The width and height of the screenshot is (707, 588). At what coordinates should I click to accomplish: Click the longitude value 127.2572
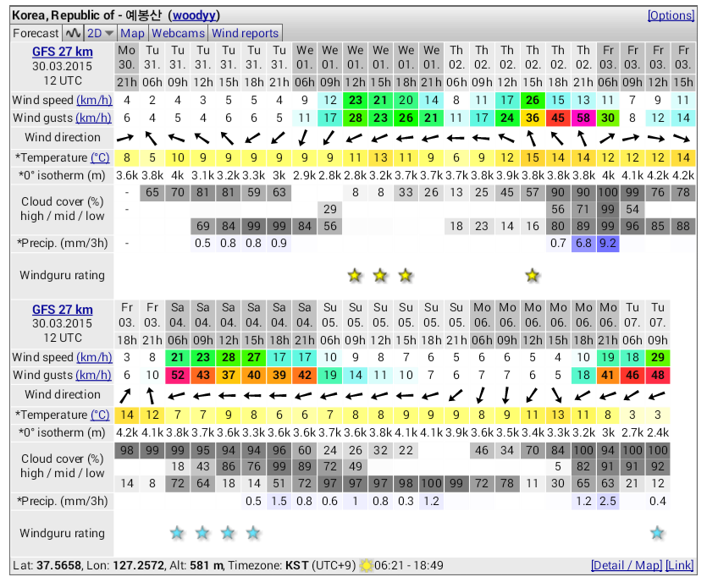(x=138, y=565)
